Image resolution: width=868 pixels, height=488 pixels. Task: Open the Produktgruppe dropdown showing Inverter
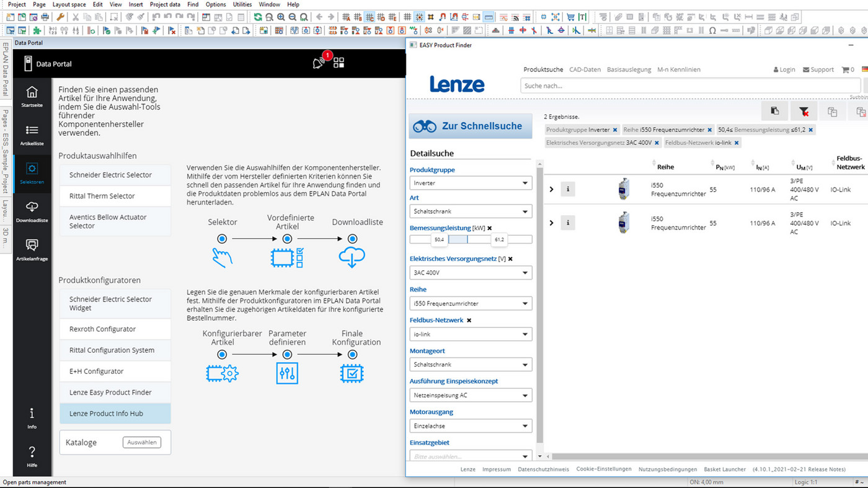point(470,182)
